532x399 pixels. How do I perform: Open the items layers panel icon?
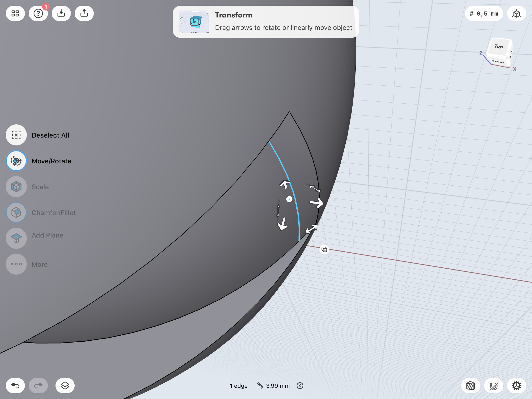65,386
